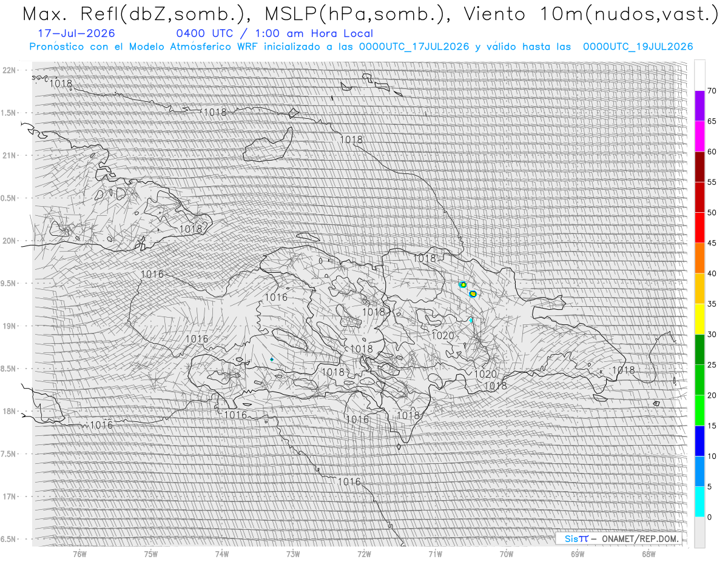Select the '21N' latitude axis label
The image size is (728, 562).
tap(9, 155)
